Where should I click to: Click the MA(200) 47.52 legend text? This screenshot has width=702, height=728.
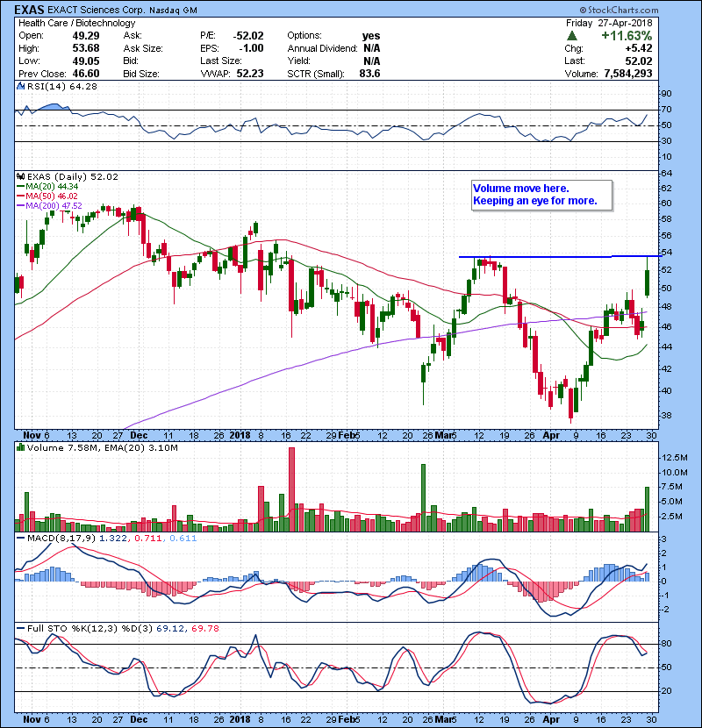click(54, 205)
